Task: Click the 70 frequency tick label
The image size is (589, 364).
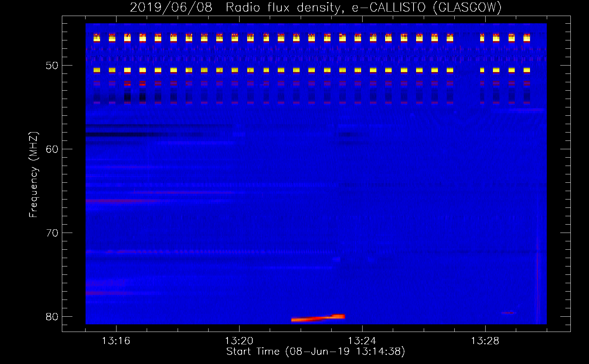Action: coord(52,233)
